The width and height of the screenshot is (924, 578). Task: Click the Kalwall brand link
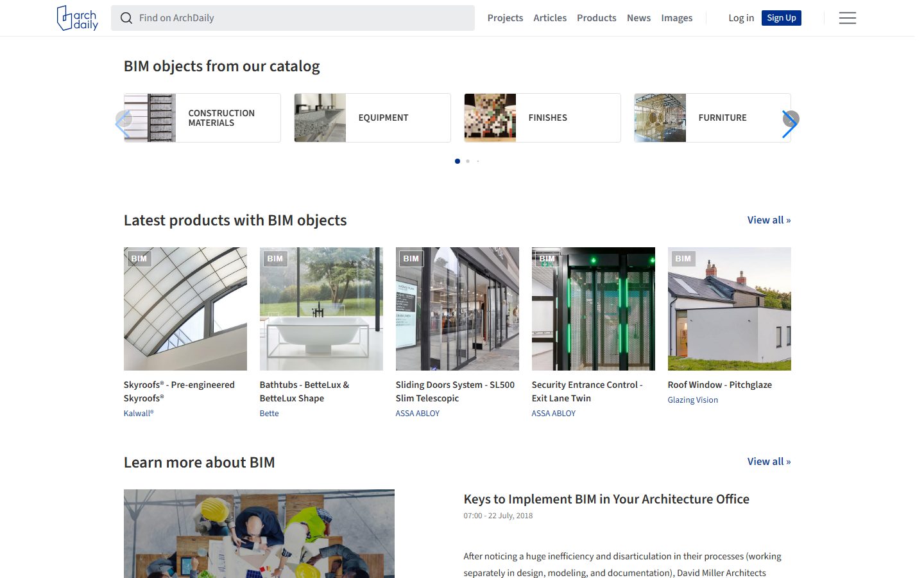click(139, 413)
